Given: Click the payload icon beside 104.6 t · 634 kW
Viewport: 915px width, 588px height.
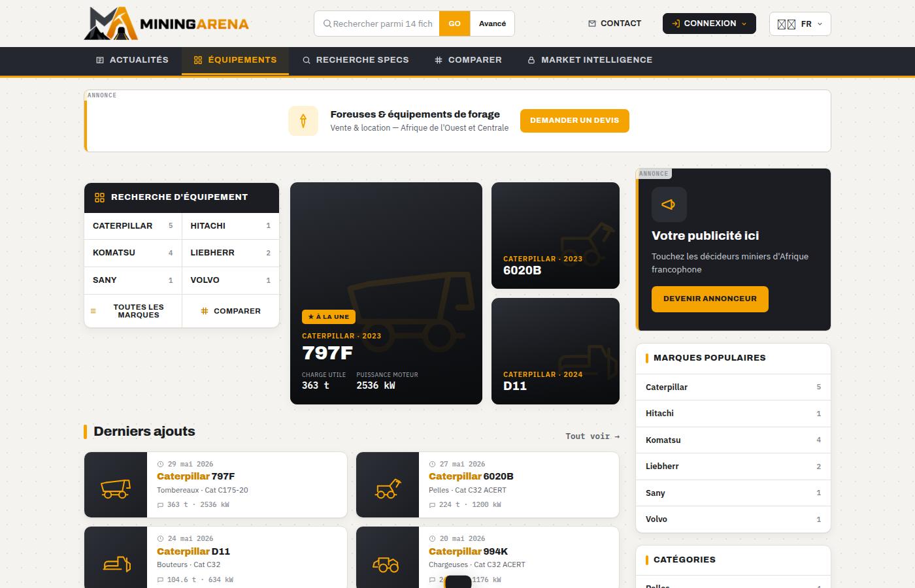Looking at the screenshot, I should point(161,580).
